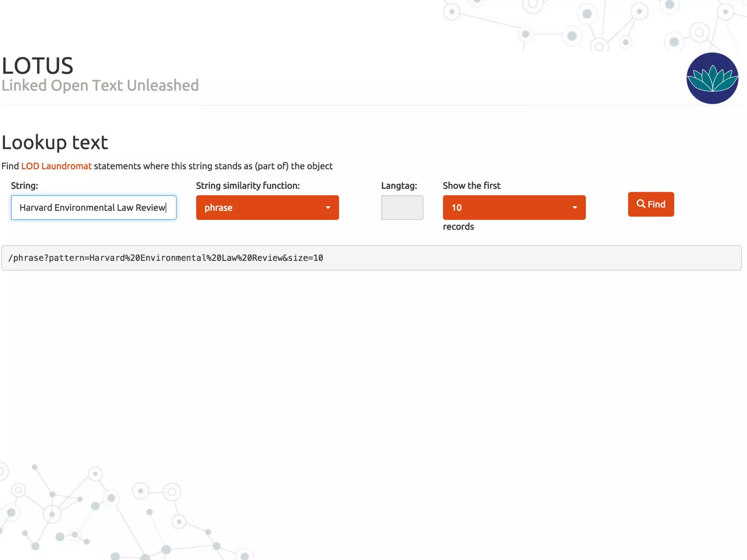This screenshot has height=560, width=747.
Task: Click the empty Langtag input box
Action: pyautogui.click(x=402, y=207)
